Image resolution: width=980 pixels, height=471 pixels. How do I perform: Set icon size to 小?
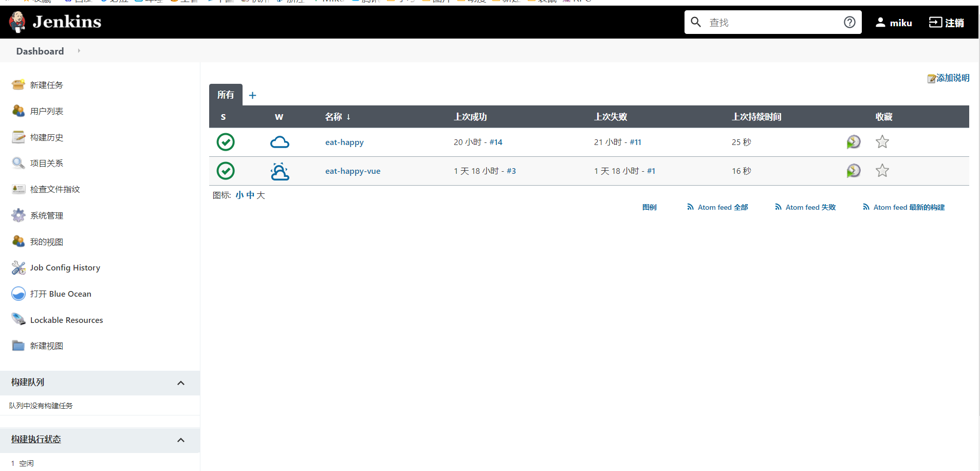pos(239,195)
